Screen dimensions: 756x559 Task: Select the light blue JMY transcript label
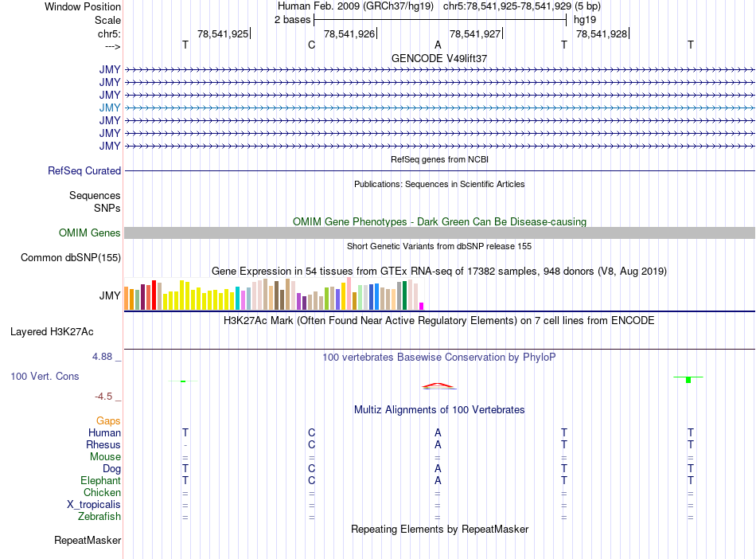(110, 107)
